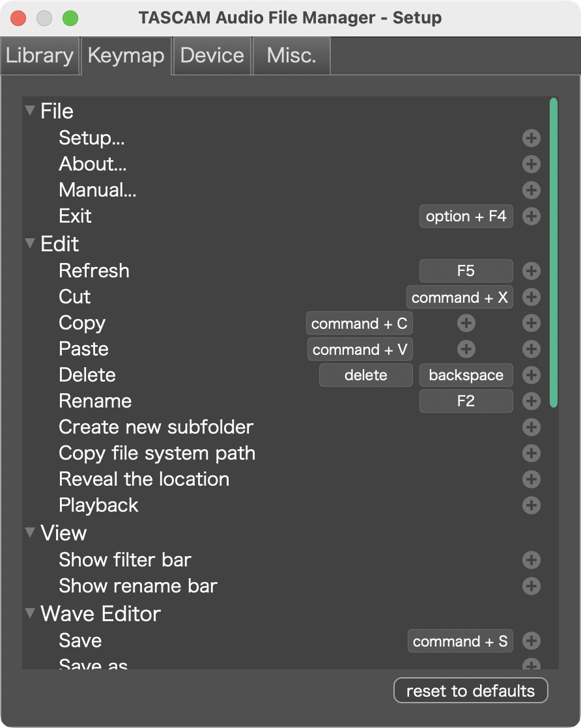The image size is (581, 728).
Task: Edit the backspace key shortcut
Action: click(466, 375)
